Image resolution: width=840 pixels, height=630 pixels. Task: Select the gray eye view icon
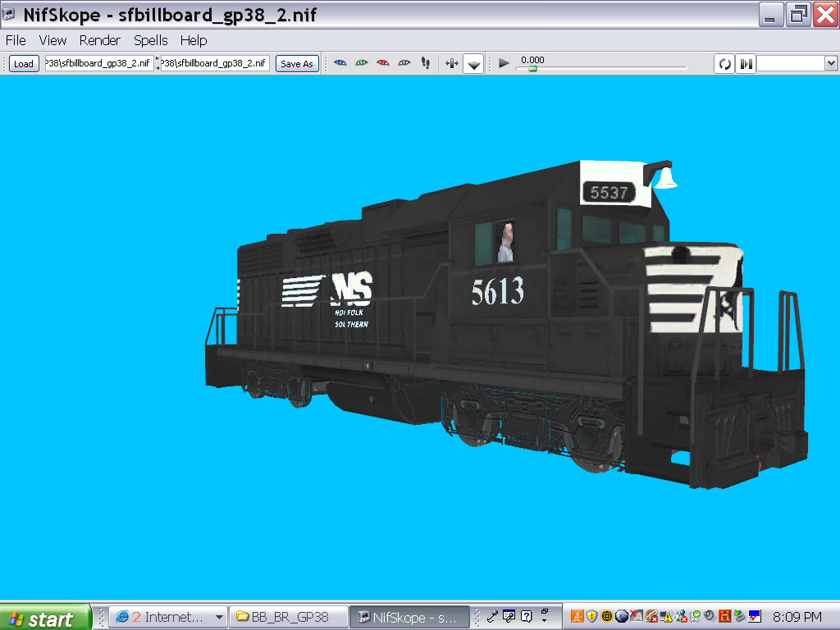pyautogui.click(x=404, y=63)
